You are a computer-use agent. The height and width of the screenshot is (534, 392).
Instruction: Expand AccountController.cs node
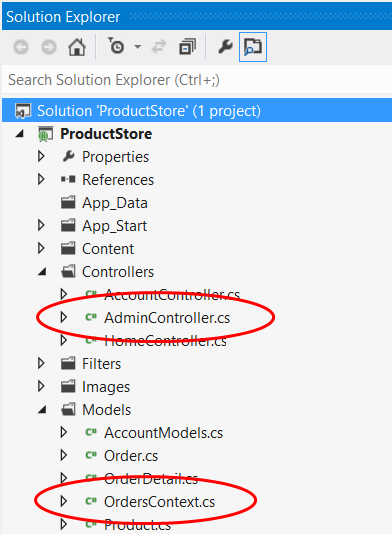coord(63,294)
